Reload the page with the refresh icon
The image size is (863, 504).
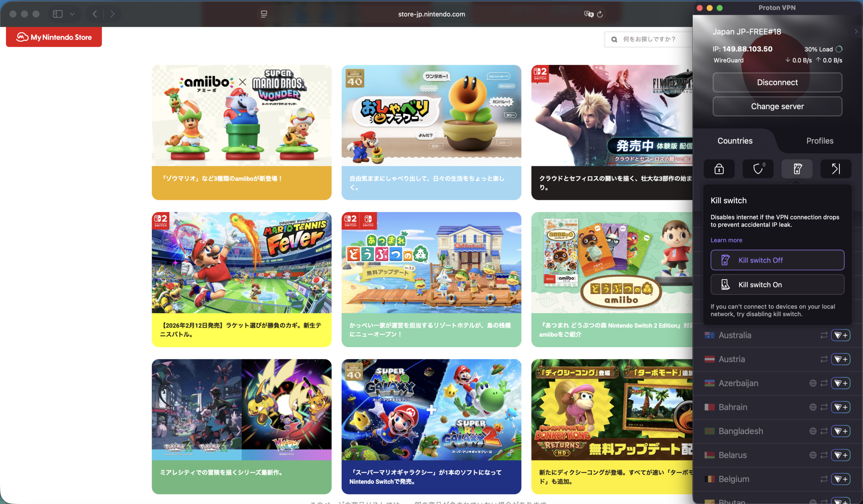(600, 14)
